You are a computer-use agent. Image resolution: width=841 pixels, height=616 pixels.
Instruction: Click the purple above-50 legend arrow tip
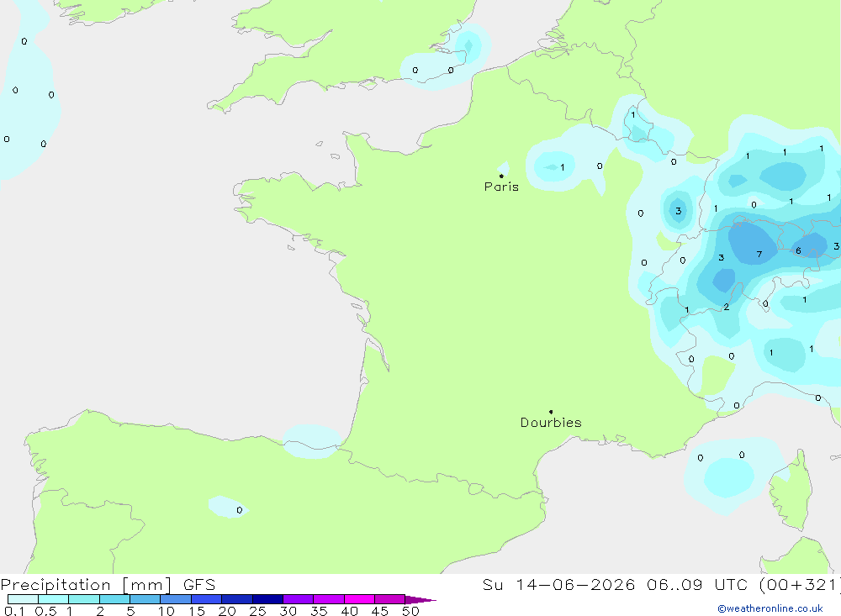pos(421,600)
